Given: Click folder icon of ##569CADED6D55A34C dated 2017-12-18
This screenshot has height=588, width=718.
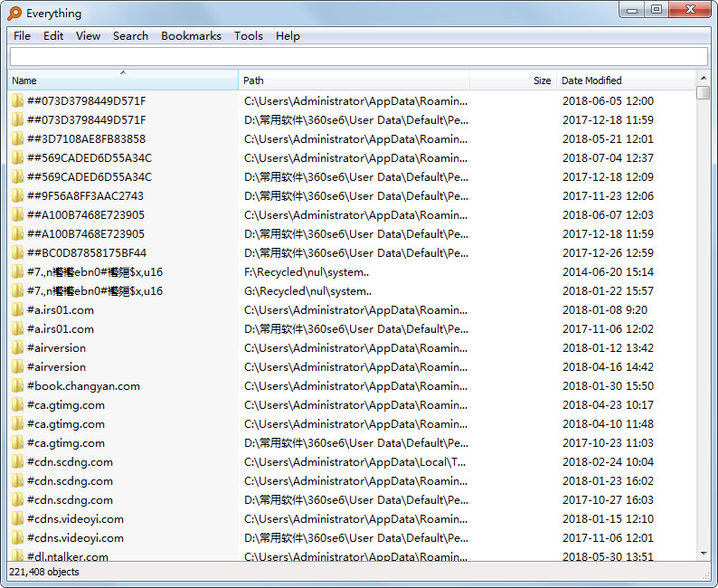Looking at the screenshot, I should (x=17, y=176).
